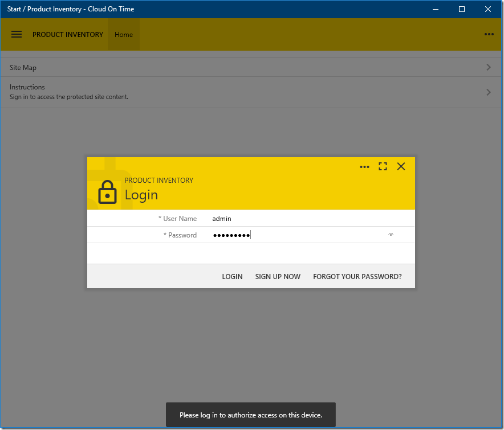This screenshot has height=430, width=504.
Task: Open the Login dialog more options
Action: coord(364,167)
